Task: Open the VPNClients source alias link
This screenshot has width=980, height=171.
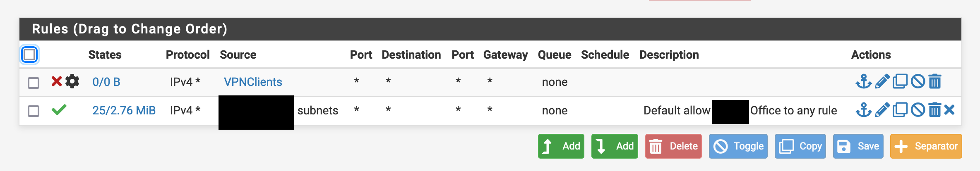Action: point(253,82)
